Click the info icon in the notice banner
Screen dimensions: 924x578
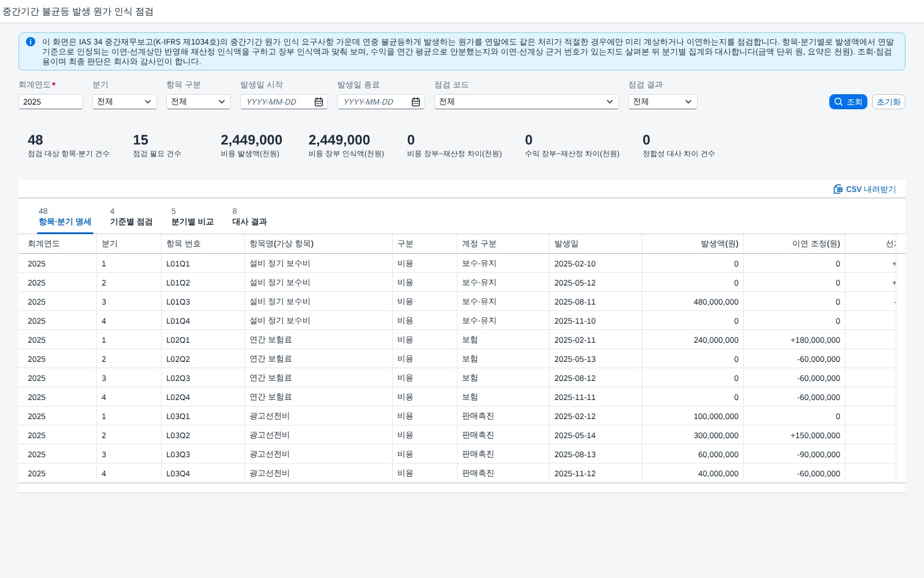coord(31,42)
